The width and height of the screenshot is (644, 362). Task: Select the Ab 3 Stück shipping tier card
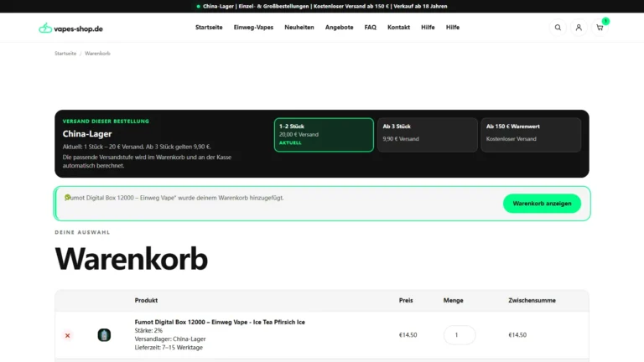tap(427, 135)
